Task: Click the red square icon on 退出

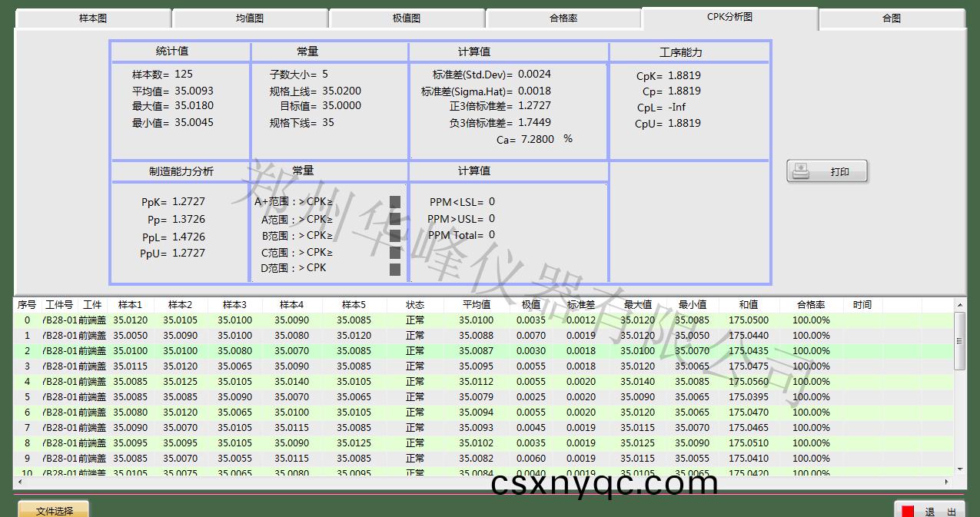Action: click(908, 511)
